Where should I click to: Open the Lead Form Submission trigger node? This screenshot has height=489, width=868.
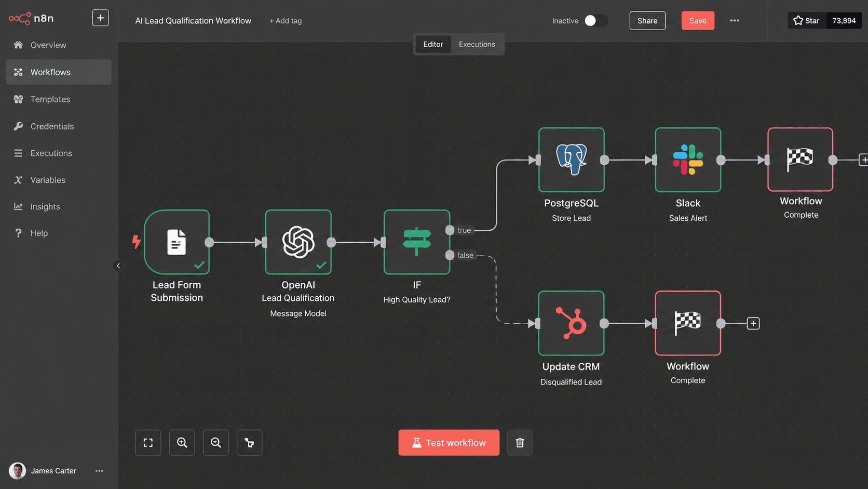[177, 242]
